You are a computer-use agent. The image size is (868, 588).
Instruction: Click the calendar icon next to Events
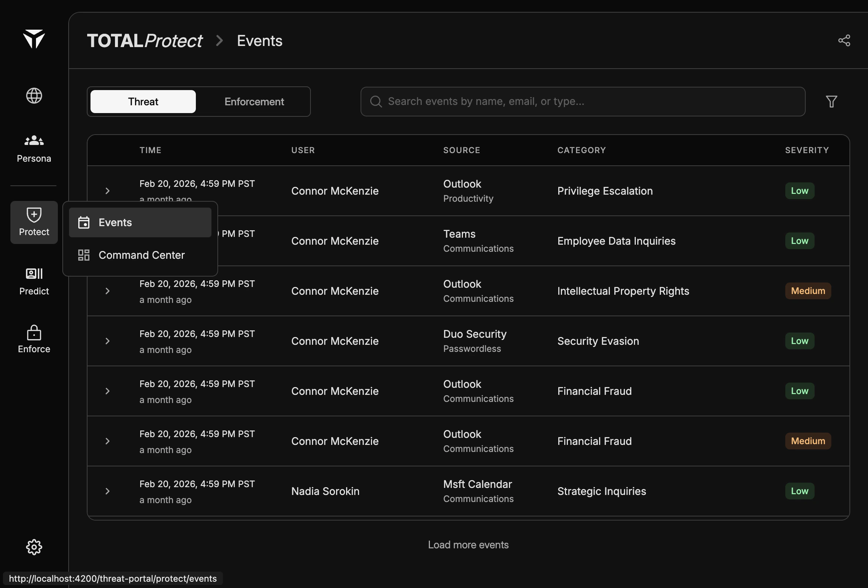[x=84, y=222]
